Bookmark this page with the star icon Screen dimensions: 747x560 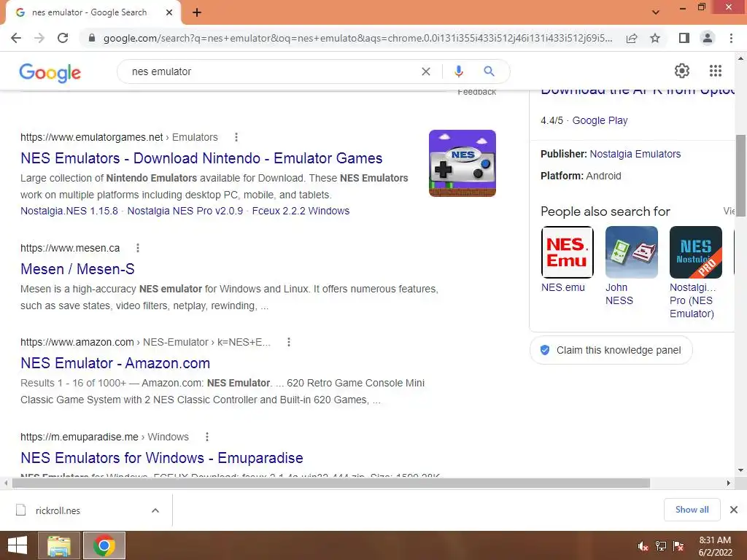[655, 38]
